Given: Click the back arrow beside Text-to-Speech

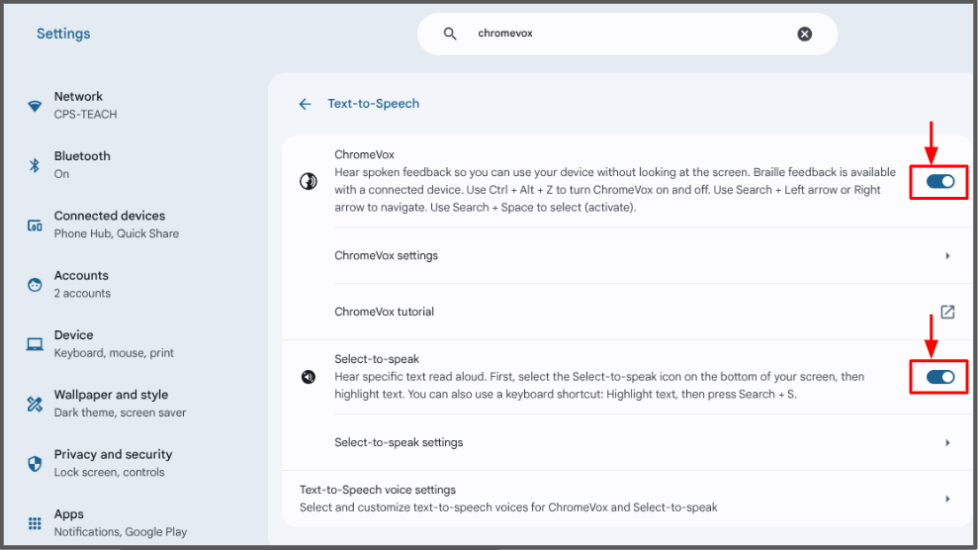Looking at the screenshot, I should pos(305,104).
